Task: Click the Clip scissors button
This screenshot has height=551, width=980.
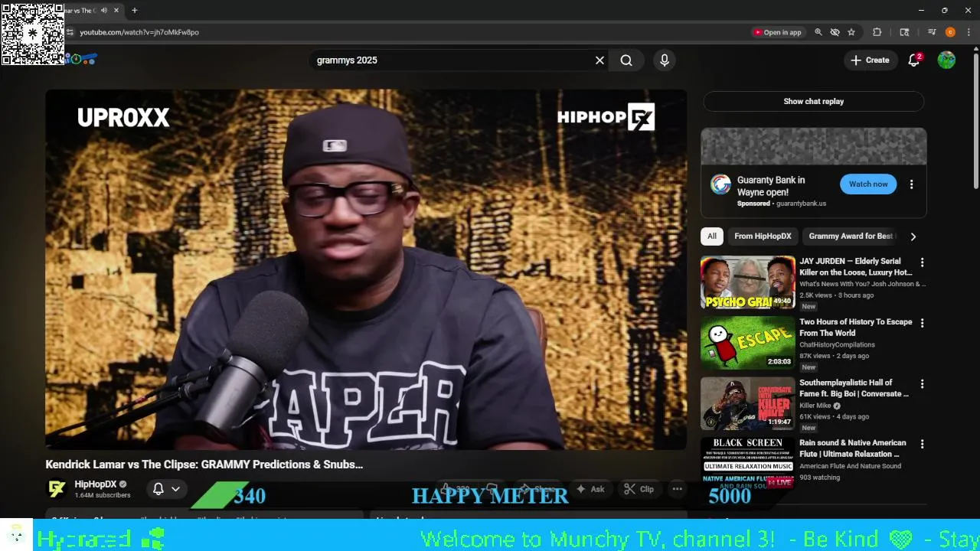Action: 639,489
